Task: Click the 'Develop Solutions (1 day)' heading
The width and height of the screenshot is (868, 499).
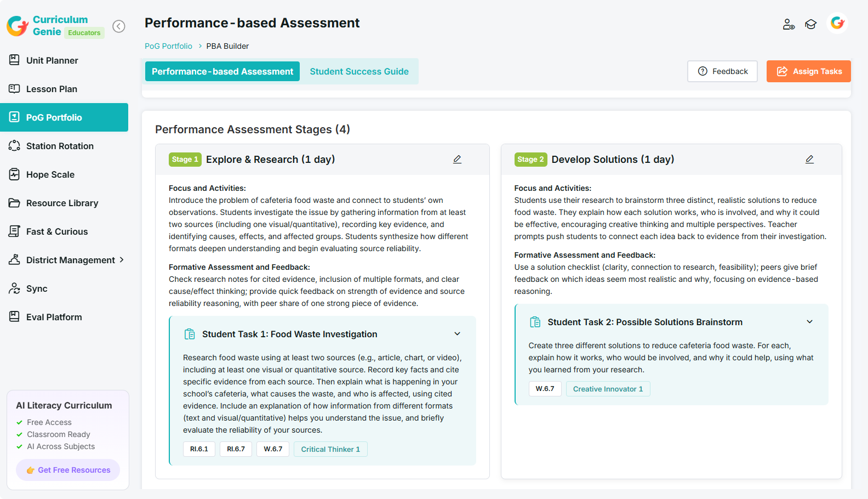Action: click(x=613, y=159)
